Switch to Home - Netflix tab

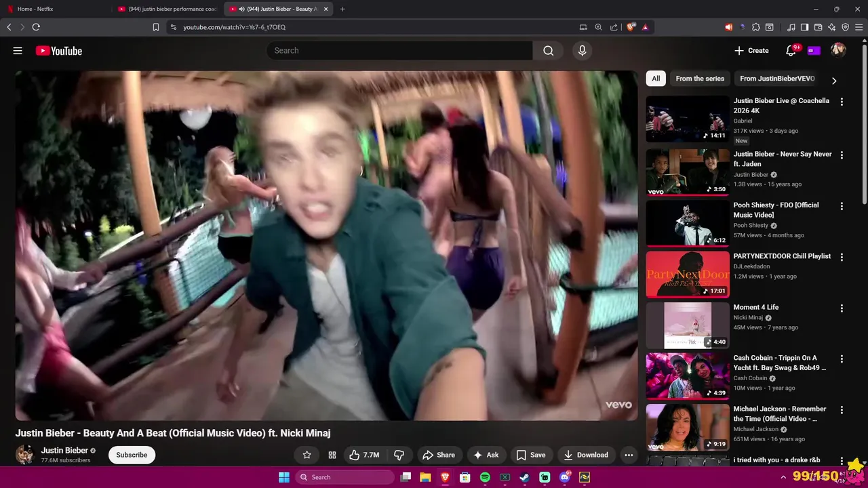[54, 9]
